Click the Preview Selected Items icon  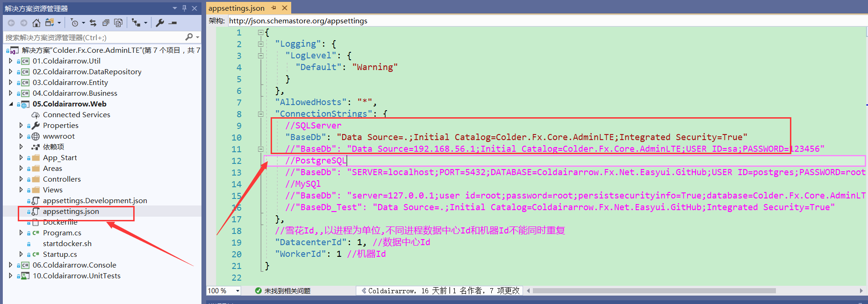coord(173,22)
